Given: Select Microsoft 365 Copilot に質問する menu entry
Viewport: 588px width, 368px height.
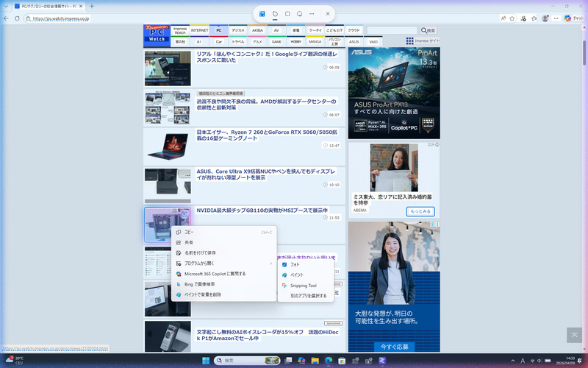Looking at the screenshot, I should pos(224,274).
